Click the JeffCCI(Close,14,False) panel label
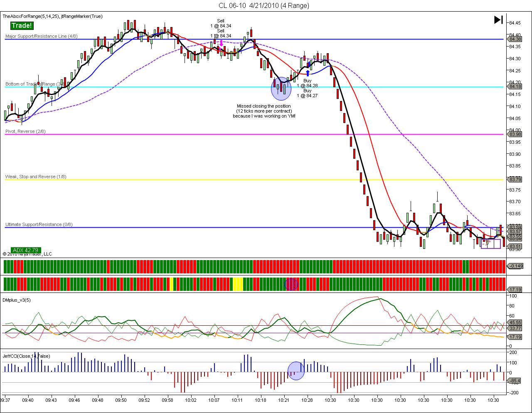 [26, 356]
